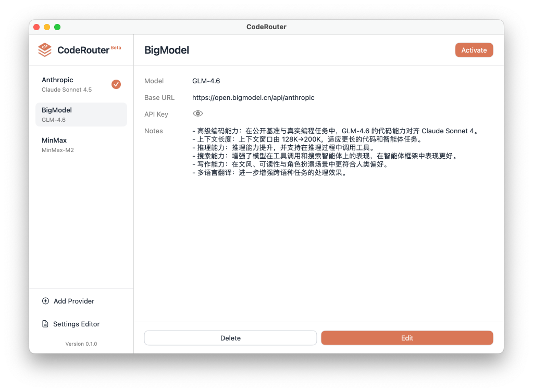Click the GLM-4.6 model value
This screenshot has height=392, width=533.
(206, 81)
